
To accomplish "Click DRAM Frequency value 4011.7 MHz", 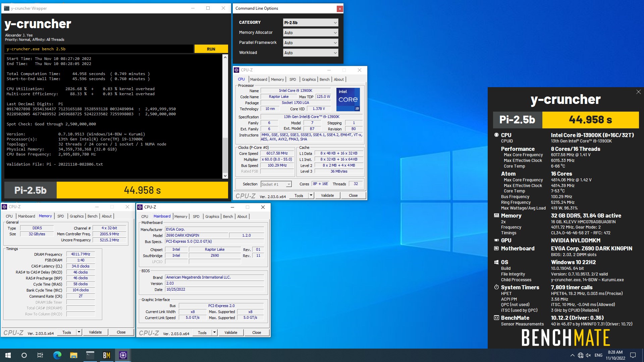I will [80, 254].
